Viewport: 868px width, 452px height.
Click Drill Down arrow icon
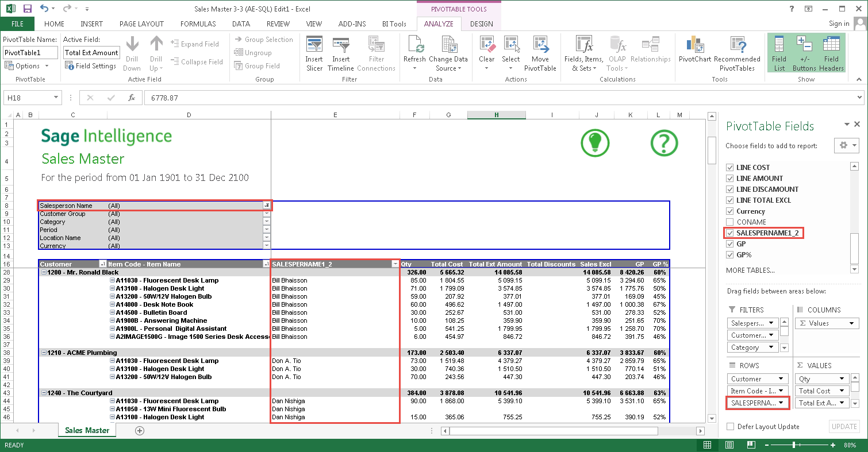click(x=133, y=44)
